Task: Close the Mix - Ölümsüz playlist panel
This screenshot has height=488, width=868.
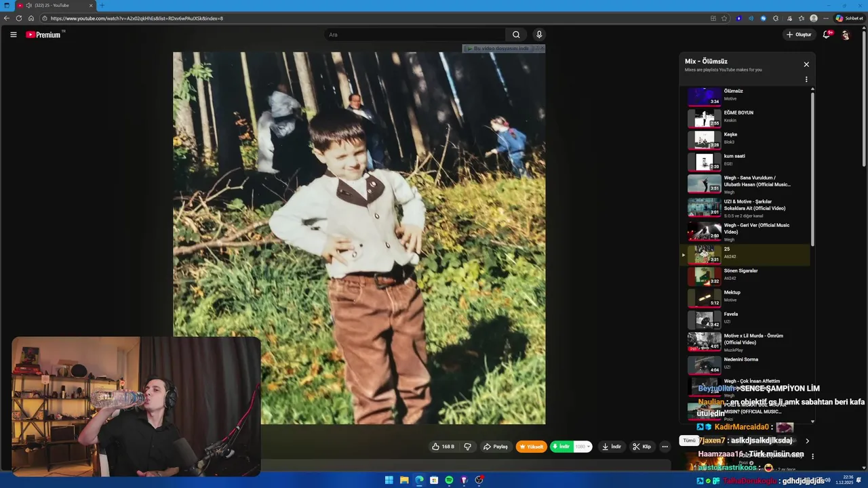Action: (x=806, y=64)
